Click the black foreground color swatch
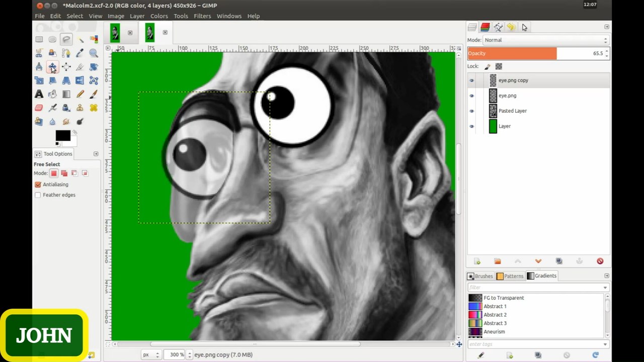Screen dimensions: 644x362 pyautogui.click(x=62, y=135)
